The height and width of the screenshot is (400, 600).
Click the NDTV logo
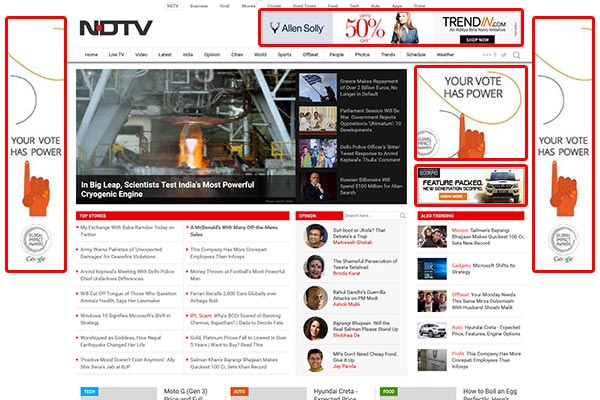[x=116, y=28]
